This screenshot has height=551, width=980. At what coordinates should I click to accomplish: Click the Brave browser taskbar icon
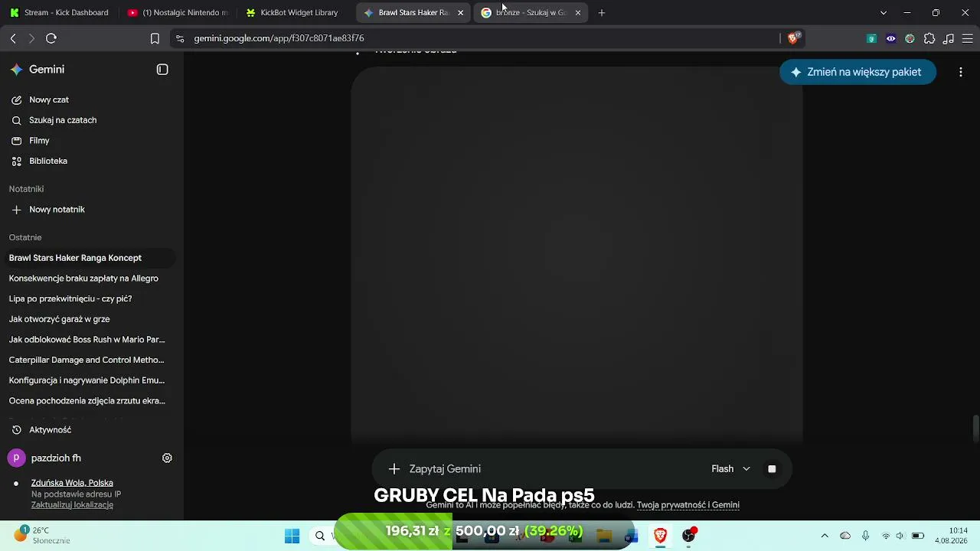coord(660,536)
